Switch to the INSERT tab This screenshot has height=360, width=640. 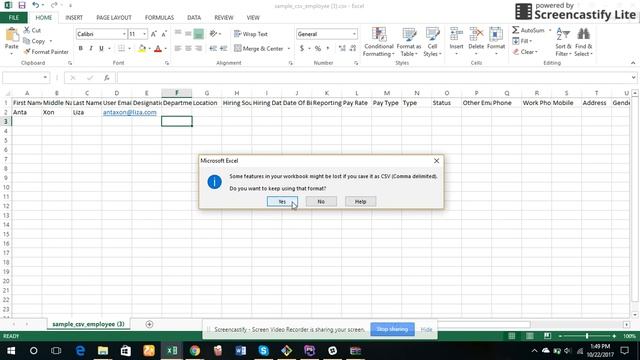tap(74, 18)
